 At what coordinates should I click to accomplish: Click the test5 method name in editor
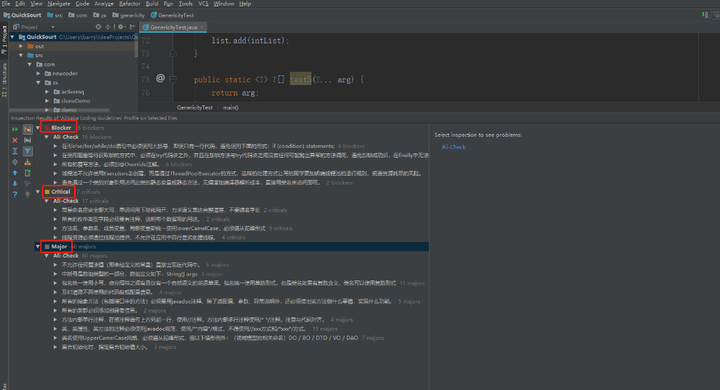pos(300,79)
